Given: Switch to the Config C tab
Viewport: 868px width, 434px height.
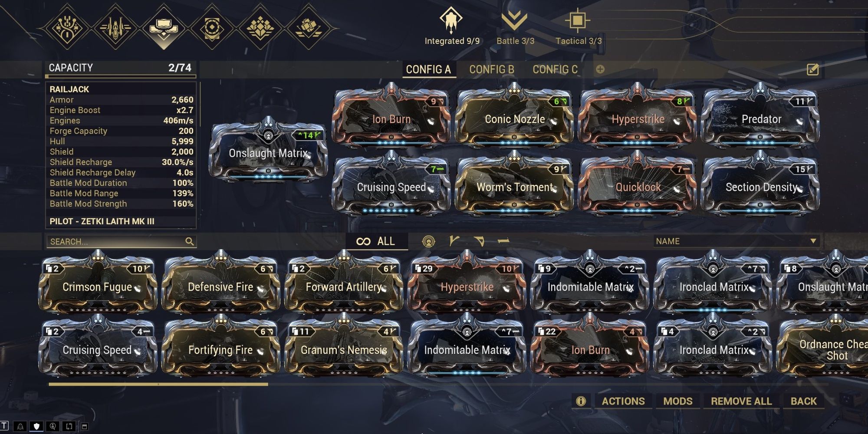Looking at the screenshot, I should pos(555,69).
